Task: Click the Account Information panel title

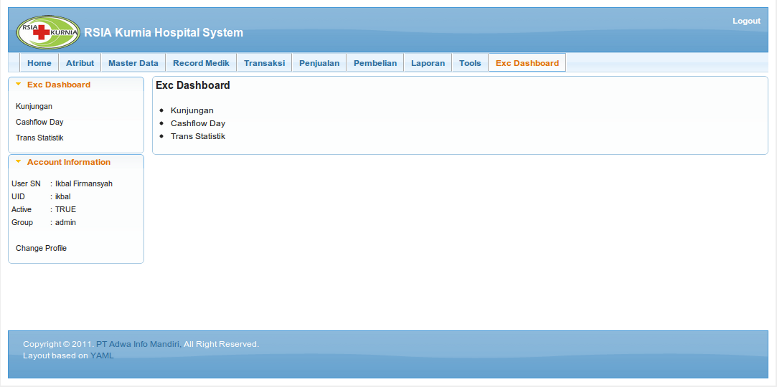Action: [69, 162]
